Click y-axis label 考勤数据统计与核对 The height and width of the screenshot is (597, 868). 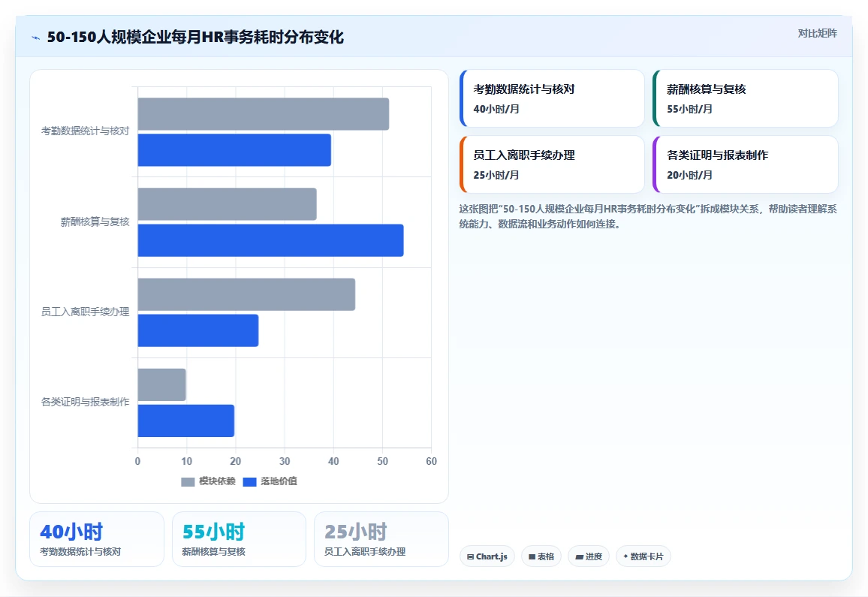[x=86, y=131]
